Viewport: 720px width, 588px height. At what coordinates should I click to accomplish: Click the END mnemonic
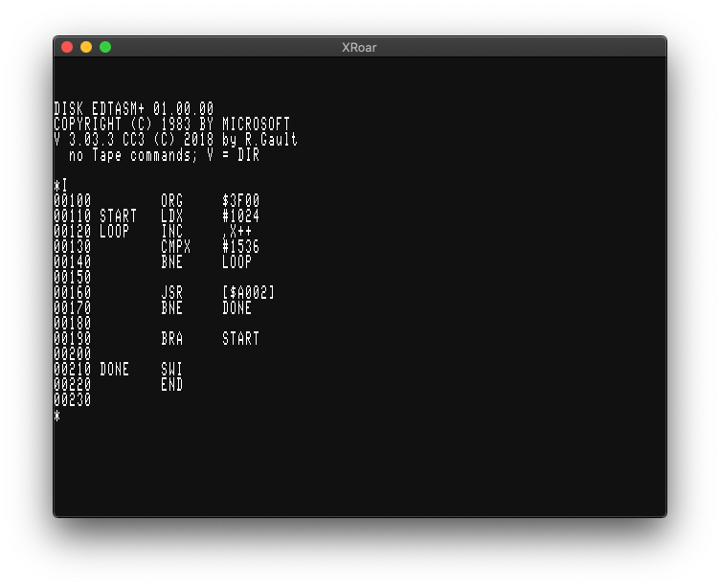point(171,384)
